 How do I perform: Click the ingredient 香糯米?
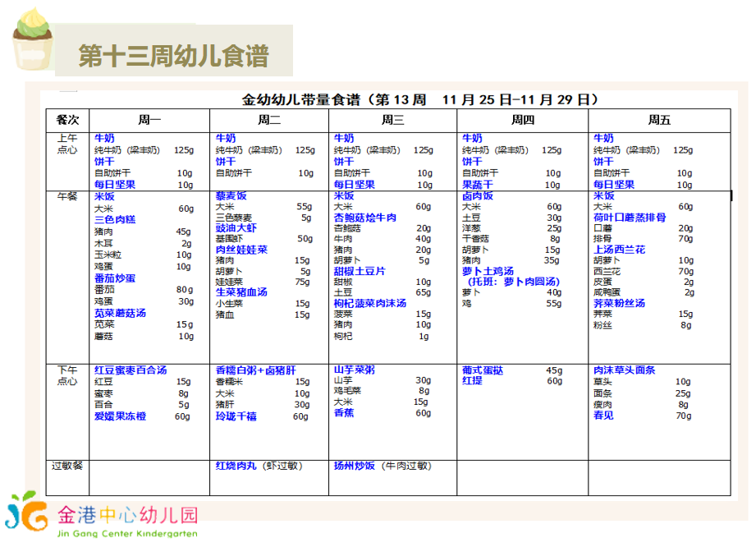click(x=230, y=382)
